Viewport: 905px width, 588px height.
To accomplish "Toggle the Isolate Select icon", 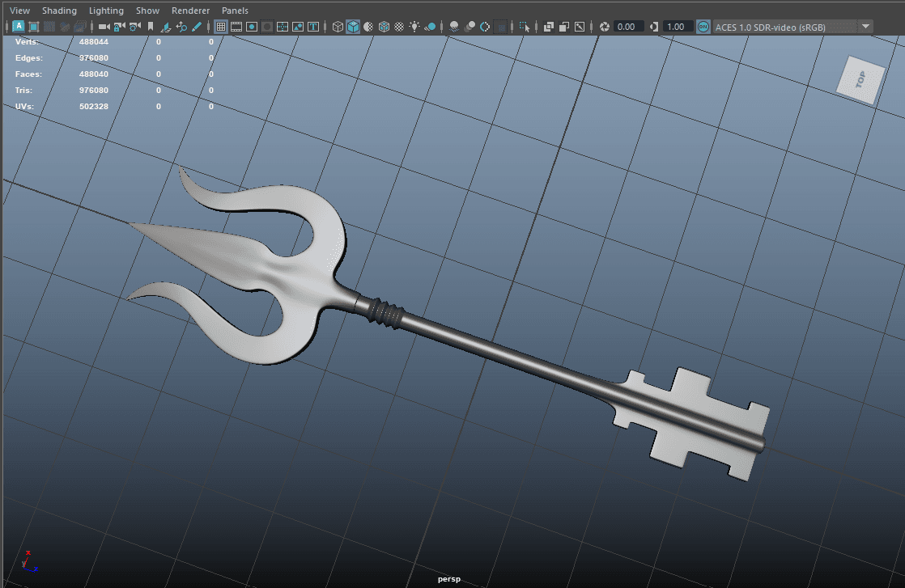I will click(524, 27).
